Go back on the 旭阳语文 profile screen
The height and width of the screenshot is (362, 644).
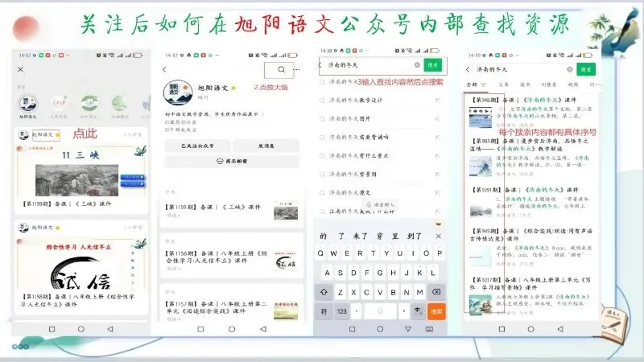tap(165, 69)
